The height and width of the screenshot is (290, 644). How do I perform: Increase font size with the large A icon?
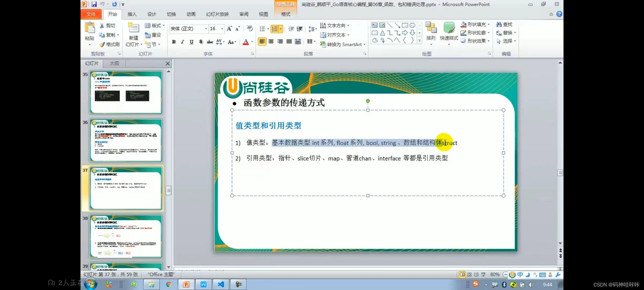(229, 28)
